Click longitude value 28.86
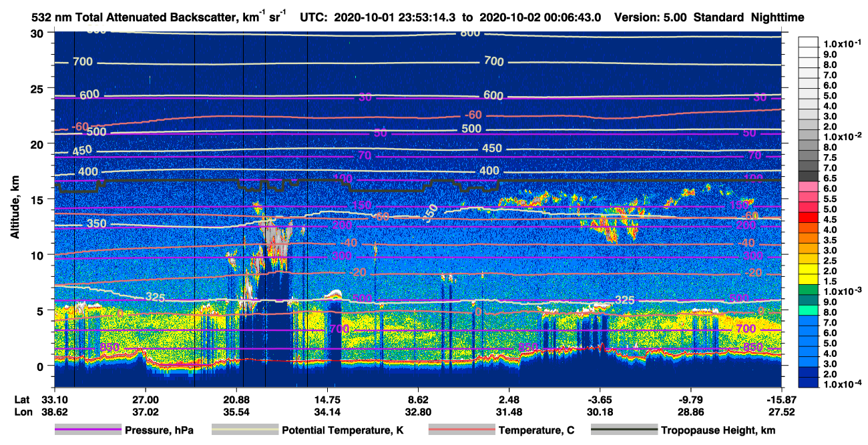The image size is (868, 445). tap(690, 412)
